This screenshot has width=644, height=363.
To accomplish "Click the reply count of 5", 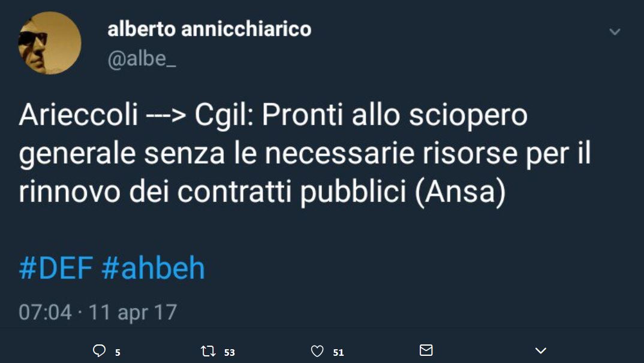I will pyautogui.click(x=118, y=352).
